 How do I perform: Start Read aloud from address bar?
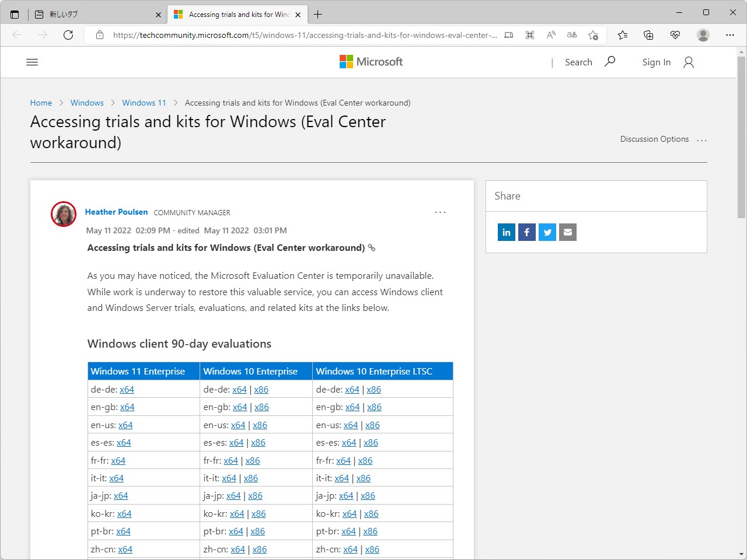[x=551, y=35]
